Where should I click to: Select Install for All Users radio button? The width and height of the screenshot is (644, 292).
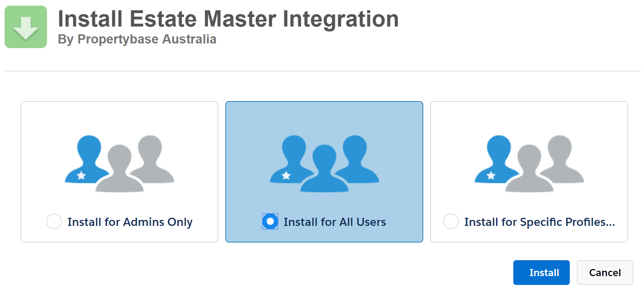[270, 221]
